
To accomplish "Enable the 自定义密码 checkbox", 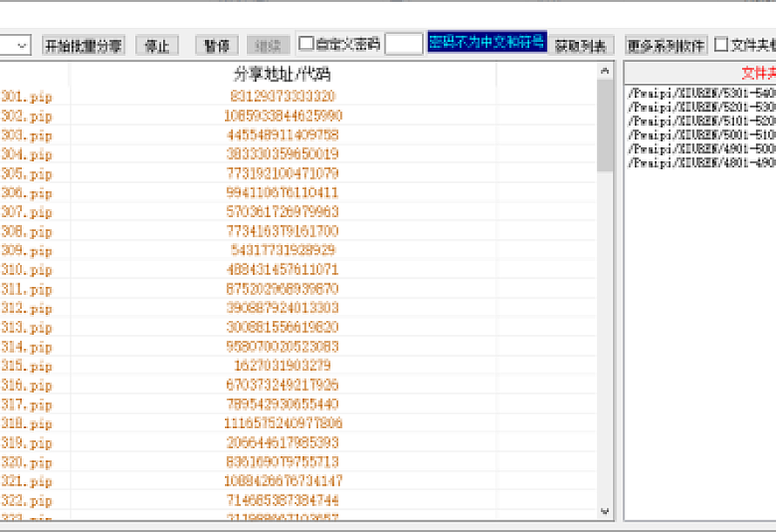I will 307,44.
